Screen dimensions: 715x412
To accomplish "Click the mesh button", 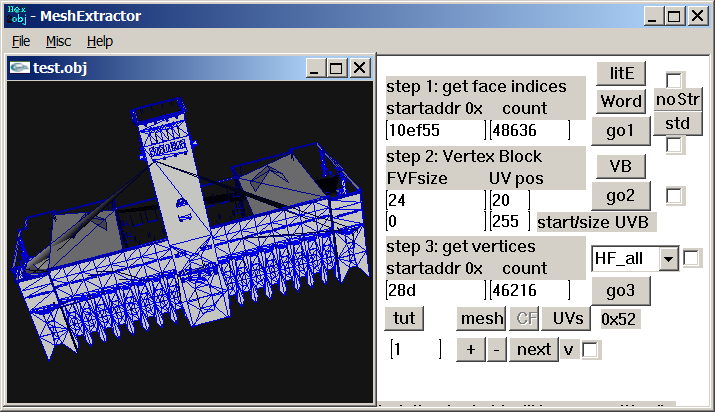I will click(481, 318).
